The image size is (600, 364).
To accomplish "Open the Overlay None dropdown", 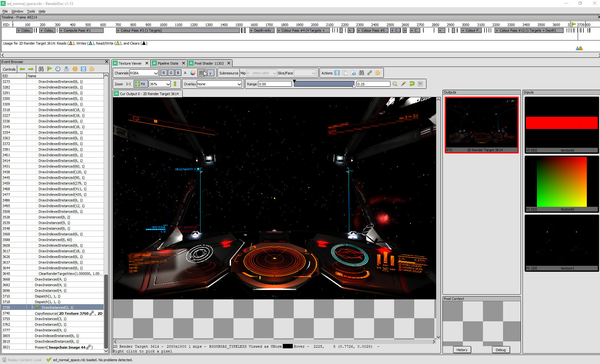I will coord(219,84).
